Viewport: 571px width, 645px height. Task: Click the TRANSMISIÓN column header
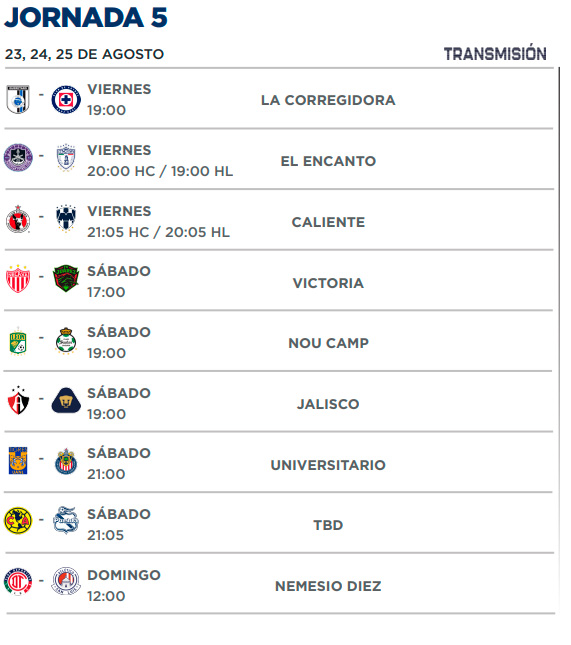pos(495,54)
